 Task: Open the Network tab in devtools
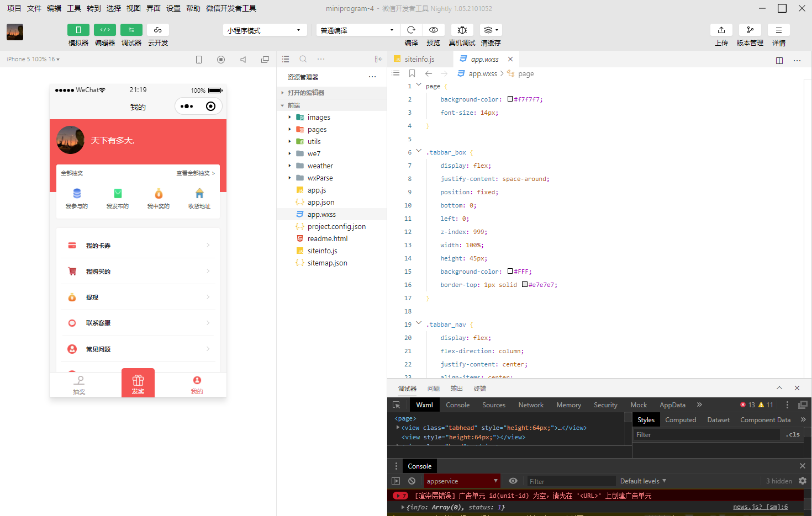click(531, 405)
